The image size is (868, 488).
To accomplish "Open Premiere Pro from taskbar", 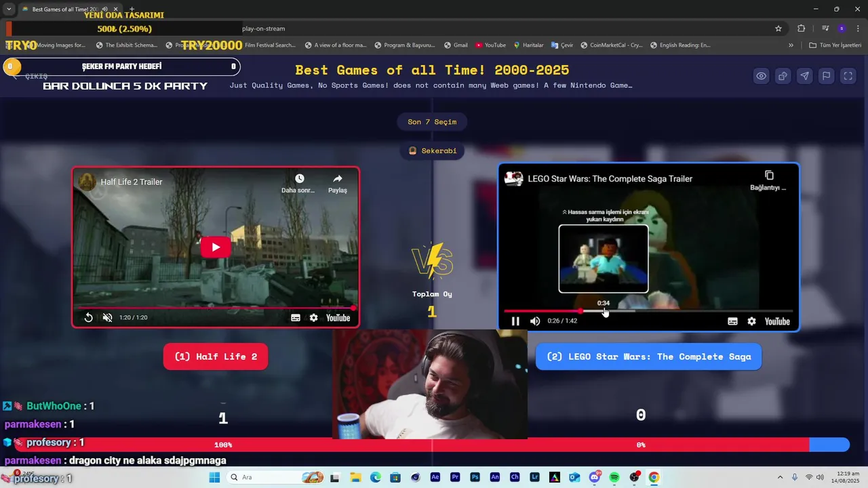I will [455, 477].
